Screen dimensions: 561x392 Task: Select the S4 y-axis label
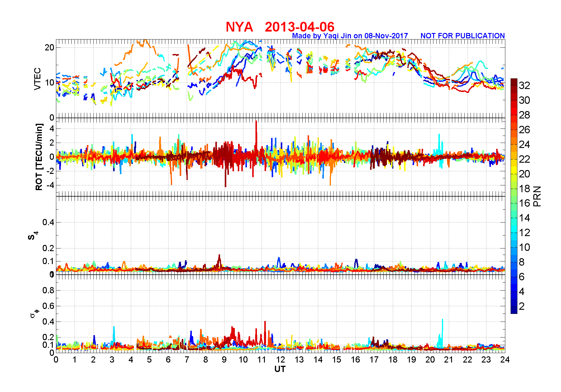[x=33, y=236]
